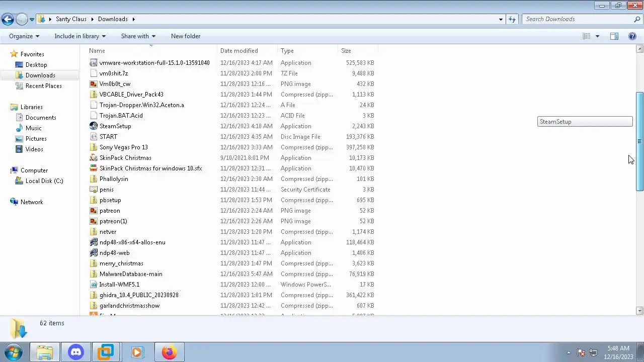Refresh the Downloads folder listing
Screen dimensions: 644x362
pyautogui.click(x=512, y=19)
